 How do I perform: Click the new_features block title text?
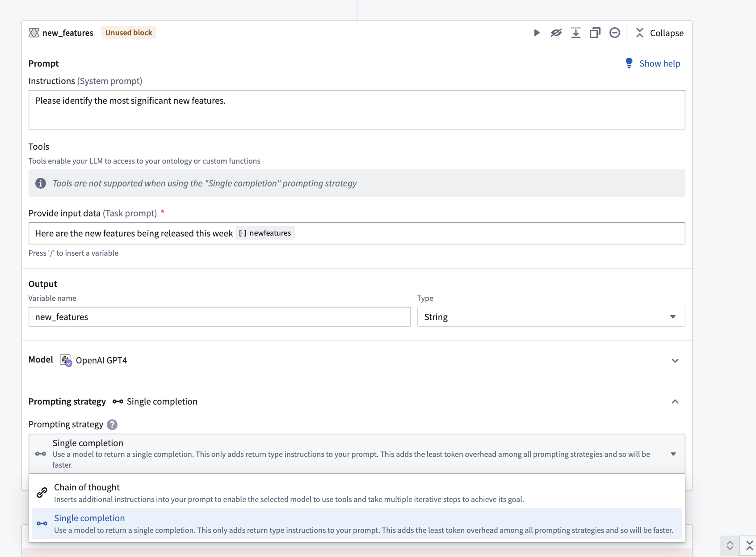pos(68,33)
